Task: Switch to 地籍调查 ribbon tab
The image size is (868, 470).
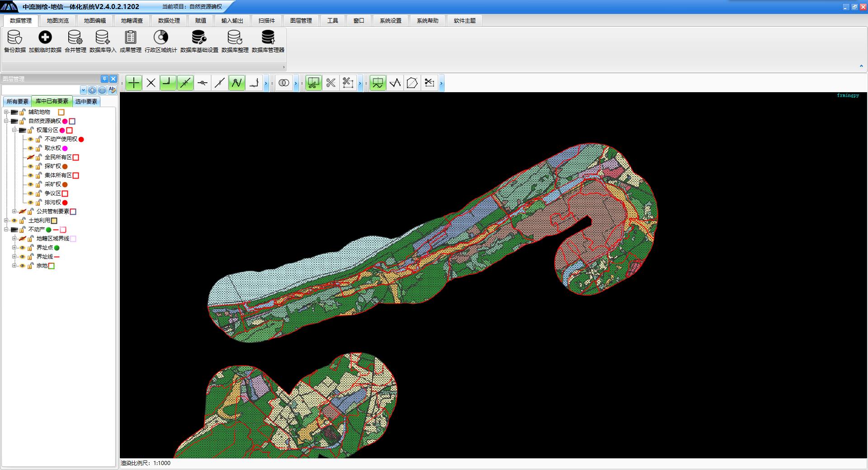Action: point(132,21)
